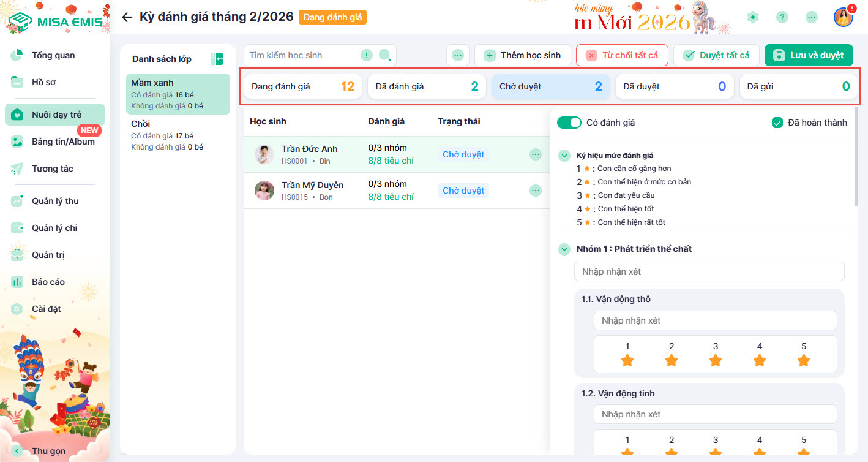This screenshot has width=868, height=462.
Task: Select the Đang đánh giá status tab
Action: 302,86
